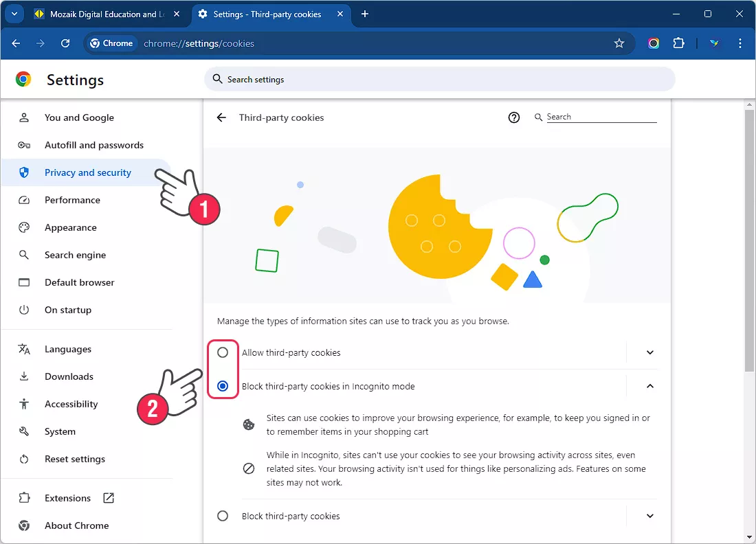Click the back arrow beside Third-party cookies
Screen dimensions: 756x544
(x=221, y=117)
